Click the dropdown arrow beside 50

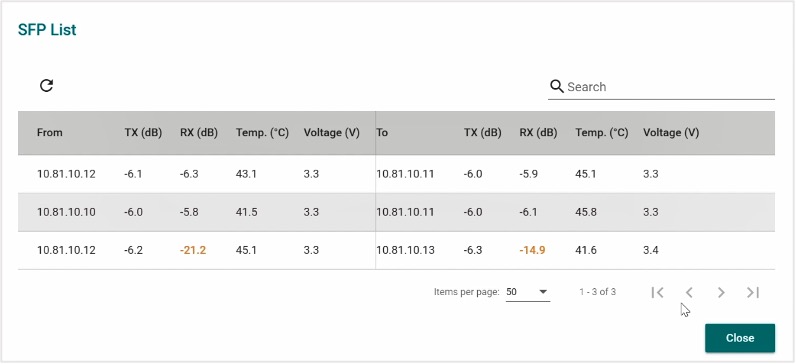point(543,292)
